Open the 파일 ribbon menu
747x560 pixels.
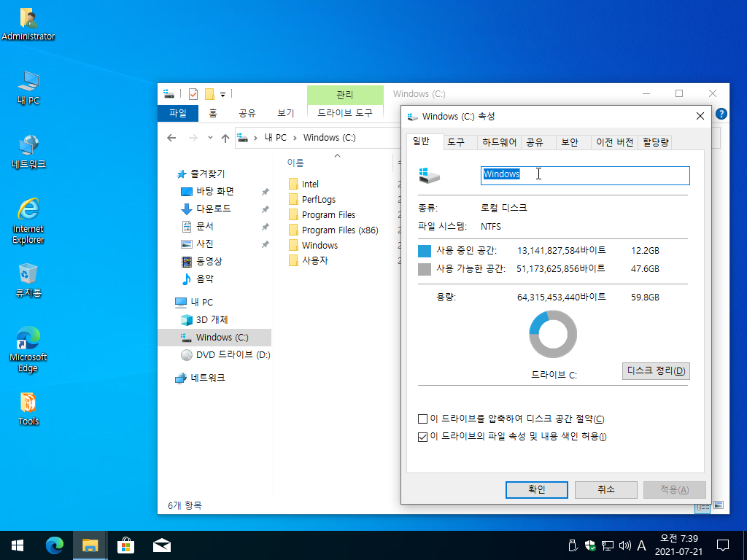click(178, 113)
